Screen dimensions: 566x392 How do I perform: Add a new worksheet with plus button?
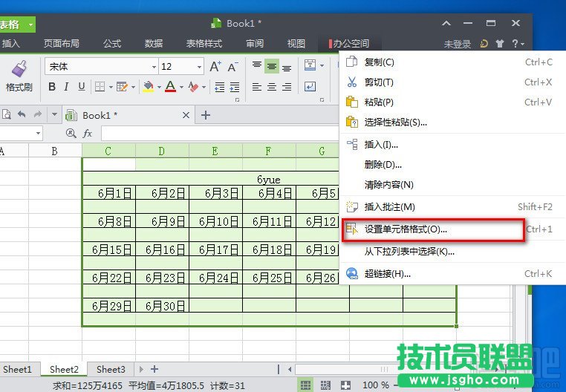[154, 369]
